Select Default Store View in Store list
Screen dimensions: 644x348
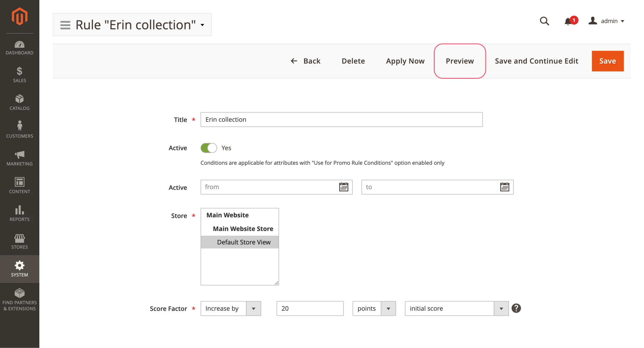click(x=244, y=242)
